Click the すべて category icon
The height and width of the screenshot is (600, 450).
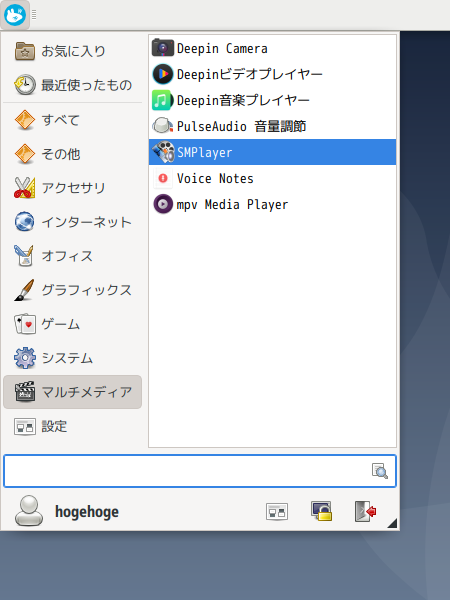[25, 120]
